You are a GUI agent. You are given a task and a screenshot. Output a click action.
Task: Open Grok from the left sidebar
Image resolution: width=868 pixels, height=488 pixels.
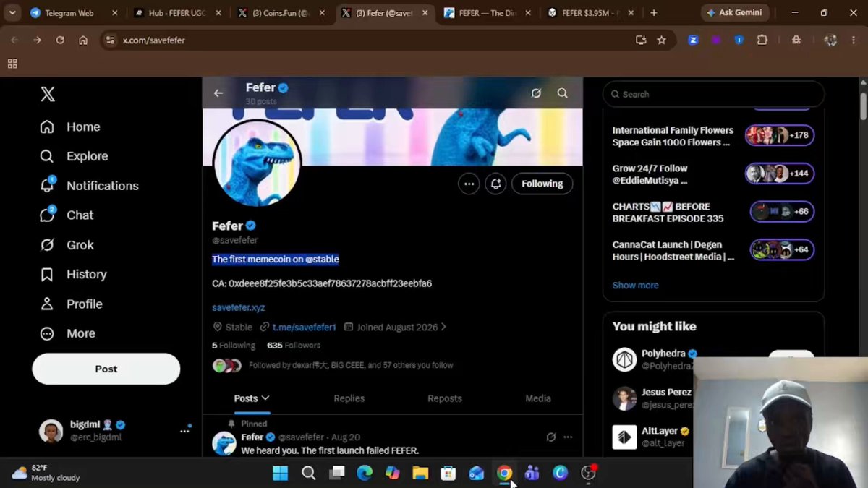pos(67,245)
